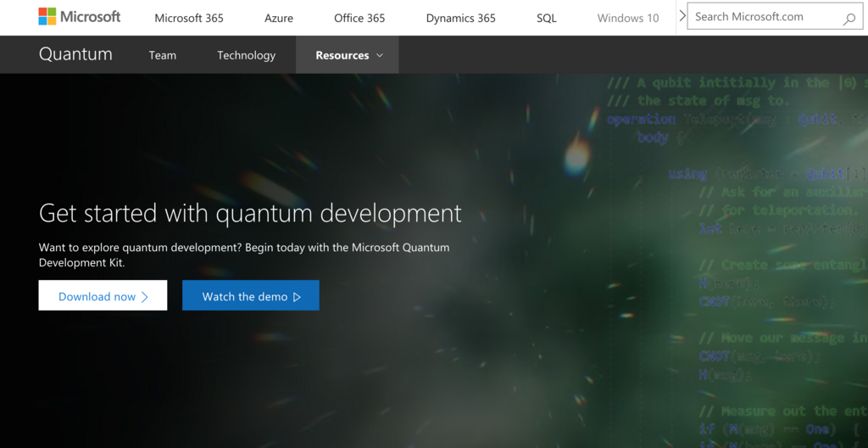Click the search magnifier icon
Screen dimensions: 868x448
[x=849, y=19]
